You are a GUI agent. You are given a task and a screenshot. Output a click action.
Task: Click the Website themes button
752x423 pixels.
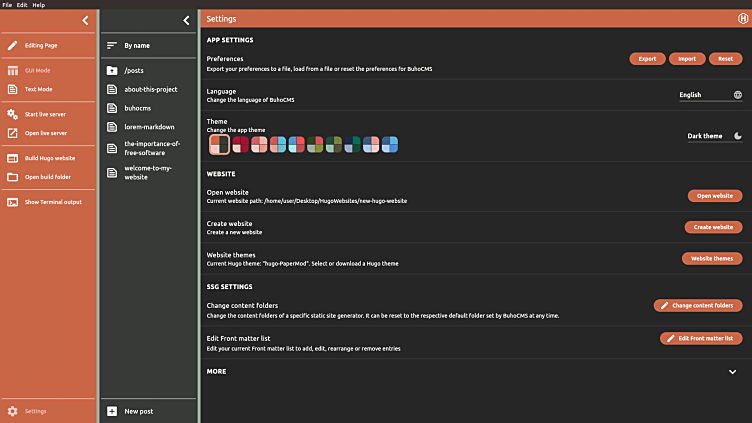click(x=714, y=258)
